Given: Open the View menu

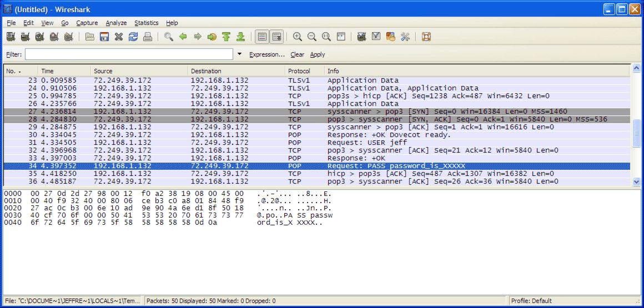Looking at the screenshot, I should pos(47,23).
